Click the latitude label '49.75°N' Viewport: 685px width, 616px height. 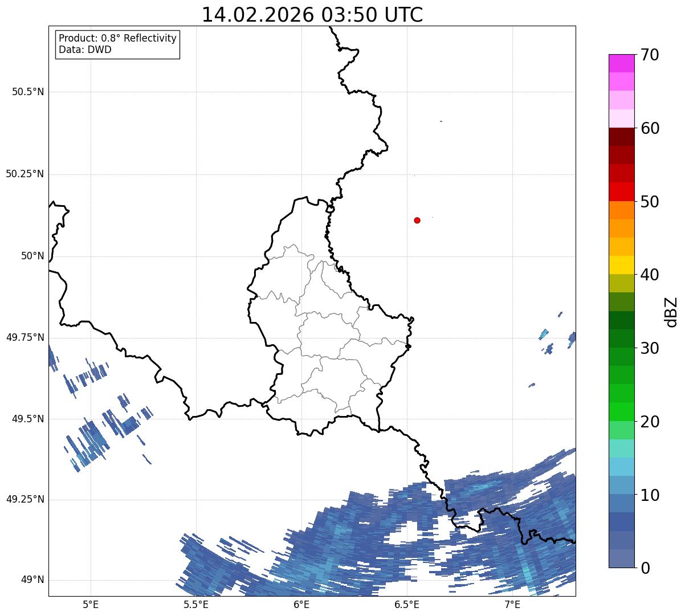[x=25, y=337]
